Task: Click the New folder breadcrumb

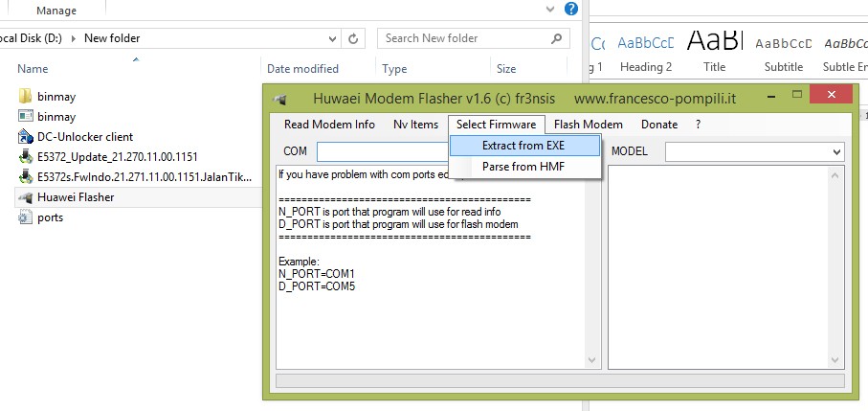Action: tap(112, 38)
